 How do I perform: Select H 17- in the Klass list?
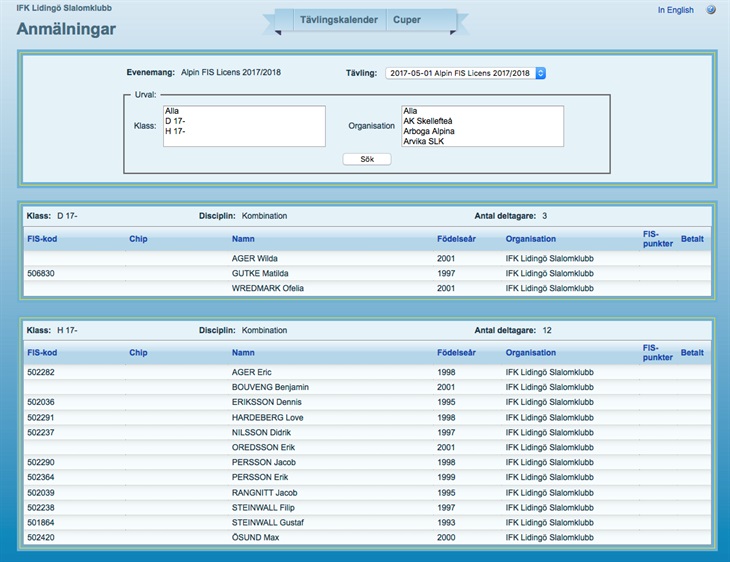pos(244,131)
